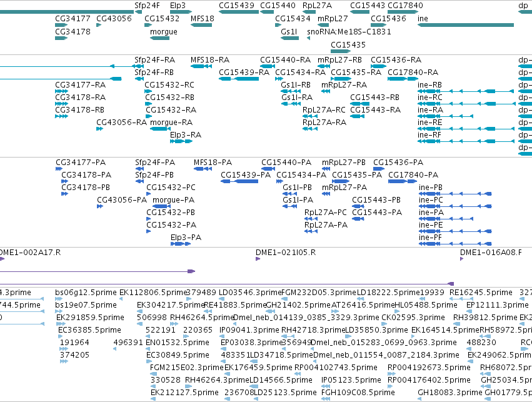Click the ine-RB transcript label
Image resolution: width=532 pixels, height=402 pixels.
tap(430, 85)
